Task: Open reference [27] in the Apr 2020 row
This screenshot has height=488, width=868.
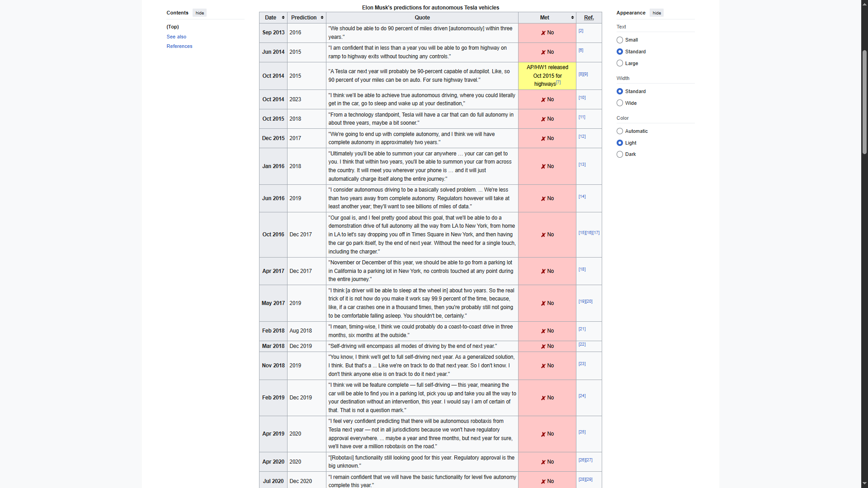Action: [589, 460]
